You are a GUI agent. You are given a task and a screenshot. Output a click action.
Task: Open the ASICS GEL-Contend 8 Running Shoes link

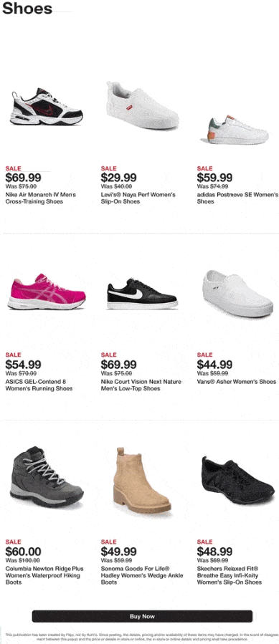(39, 385)
